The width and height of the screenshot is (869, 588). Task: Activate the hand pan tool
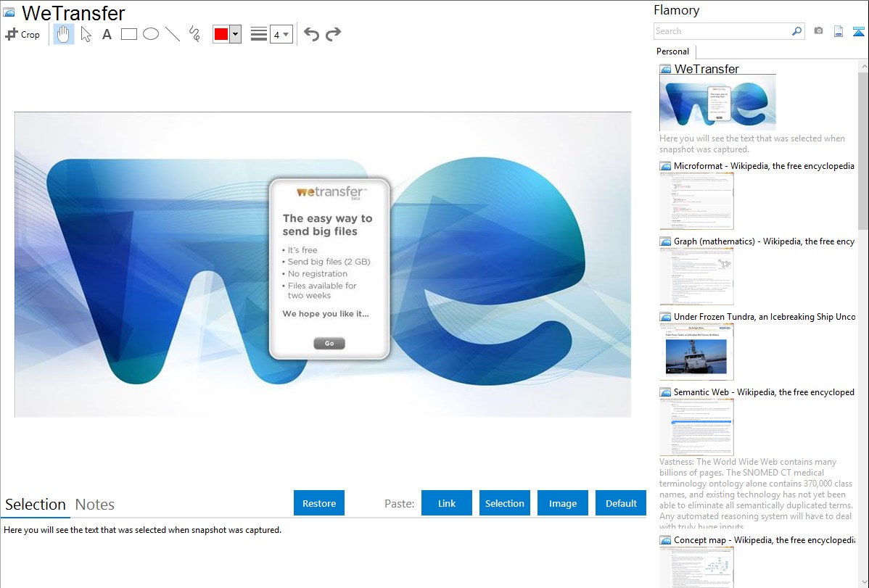pos(63,34)
